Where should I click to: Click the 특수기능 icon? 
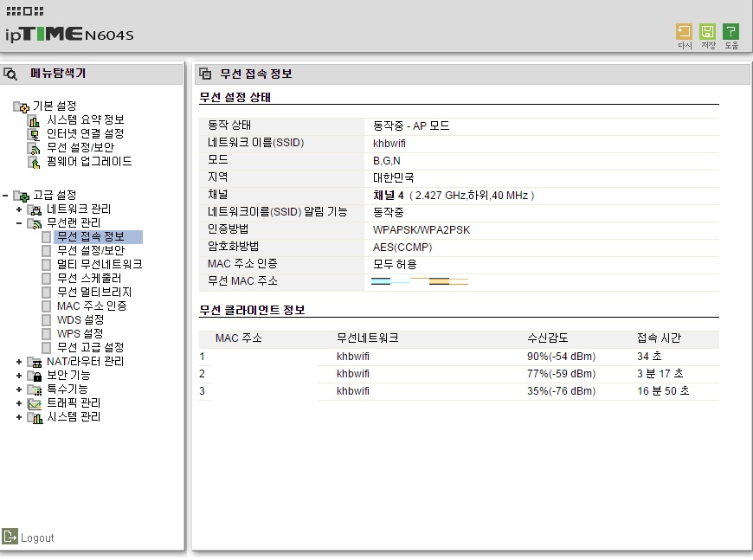pos(35,390)
